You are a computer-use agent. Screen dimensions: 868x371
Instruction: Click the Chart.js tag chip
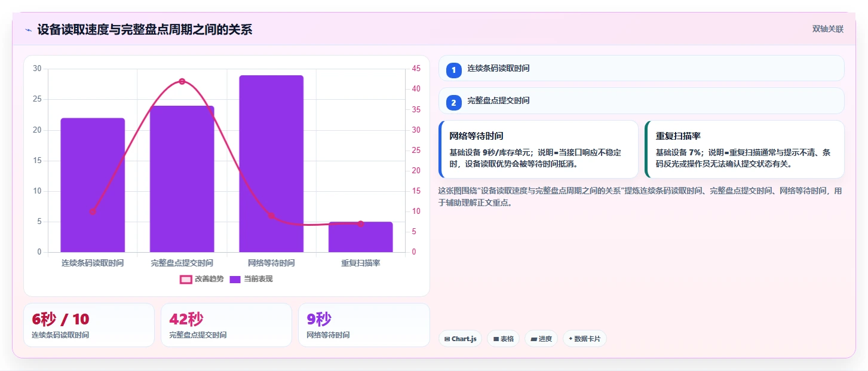pyautogui.click(x=460, y=339)
